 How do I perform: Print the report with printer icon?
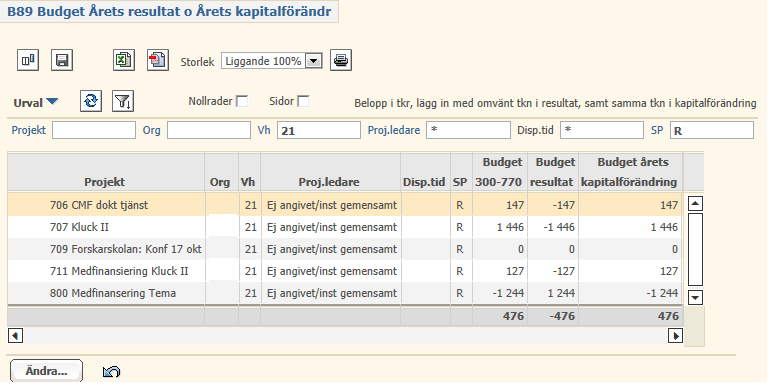tap(341, 61)
